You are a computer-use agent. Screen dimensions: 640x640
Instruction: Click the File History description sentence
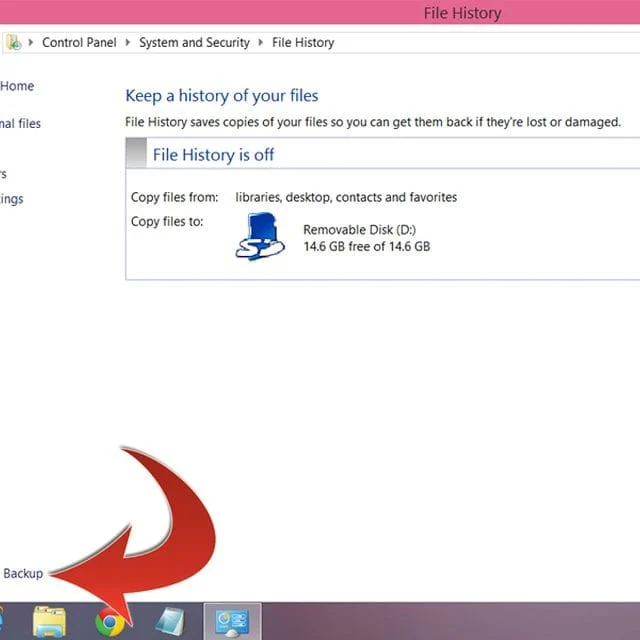coord(373,122)
